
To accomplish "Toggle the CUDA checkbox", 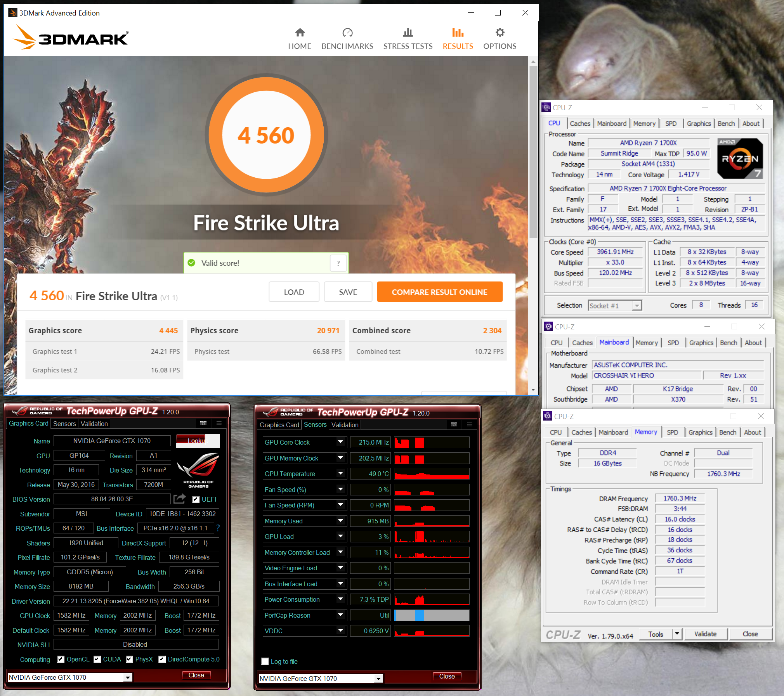I will coord(97,660).
